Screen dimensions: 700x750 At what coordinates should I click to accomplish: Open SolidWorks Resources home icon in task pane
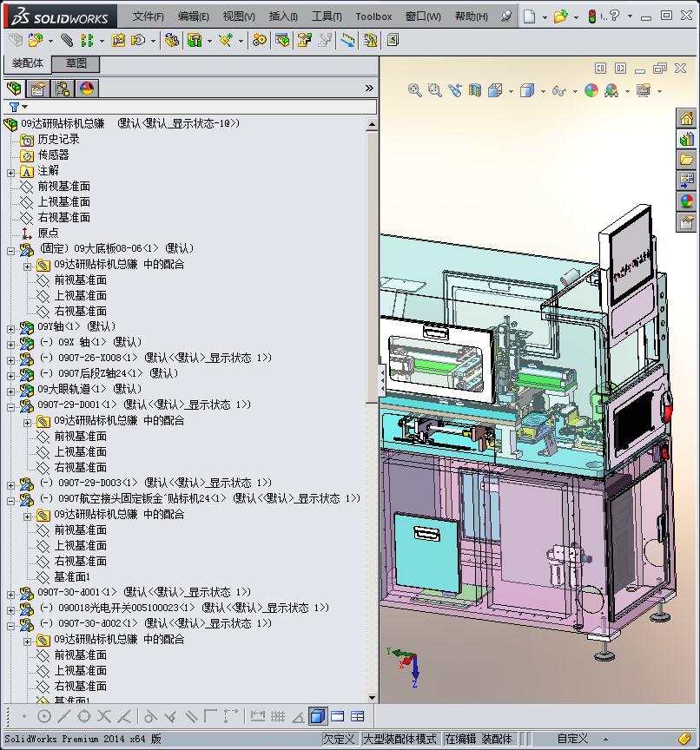(x=687, y=118)
